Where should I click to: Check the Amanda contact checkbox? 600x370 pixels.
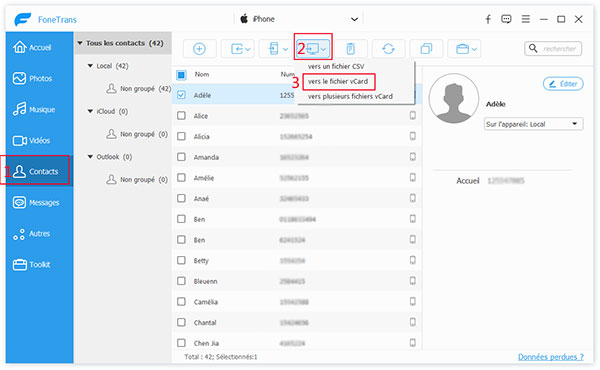[181, 157]
